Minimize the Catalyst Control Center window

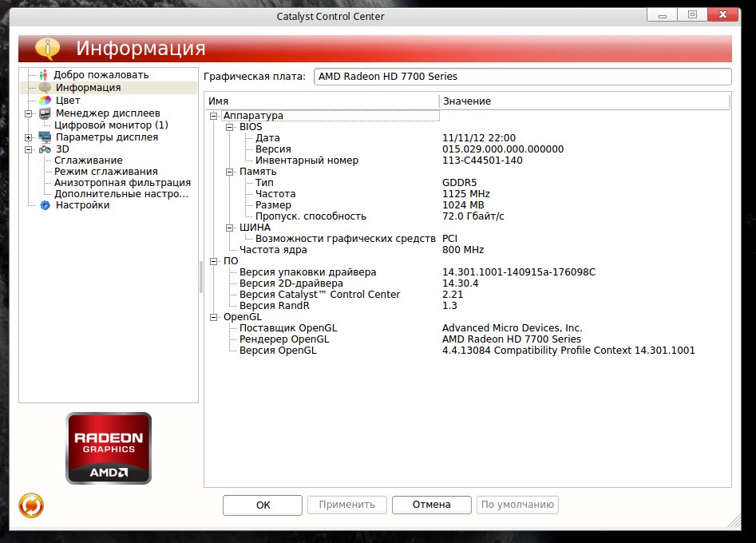662,15
